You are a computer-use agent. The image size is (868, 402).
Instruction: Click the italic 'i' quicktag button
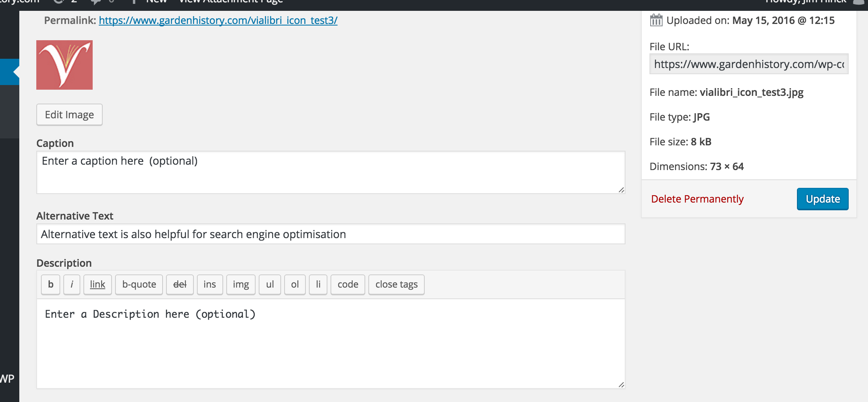pyautogui.click(x=72, y=284)
